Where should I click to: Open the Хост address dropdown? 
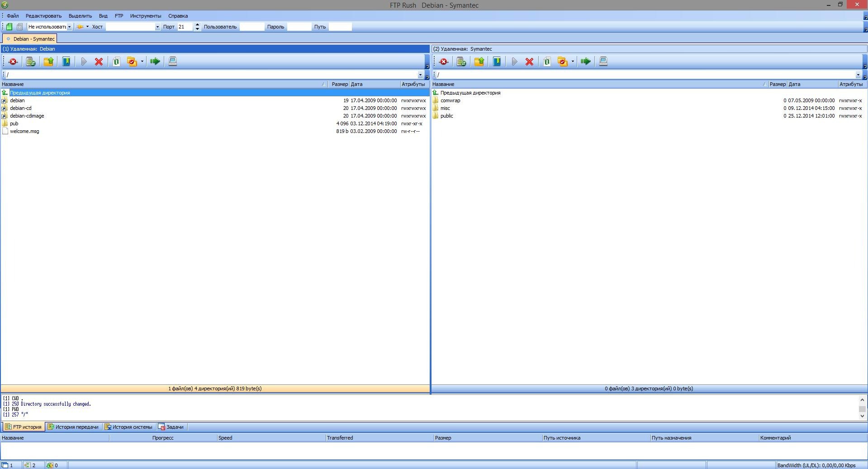point(157,27)
